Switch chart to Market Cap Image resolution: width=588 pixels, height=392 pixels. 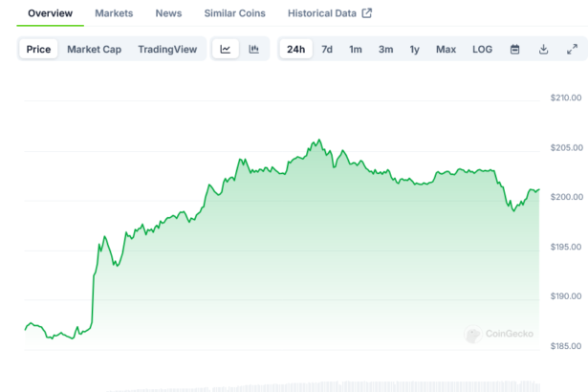point(94,49)
